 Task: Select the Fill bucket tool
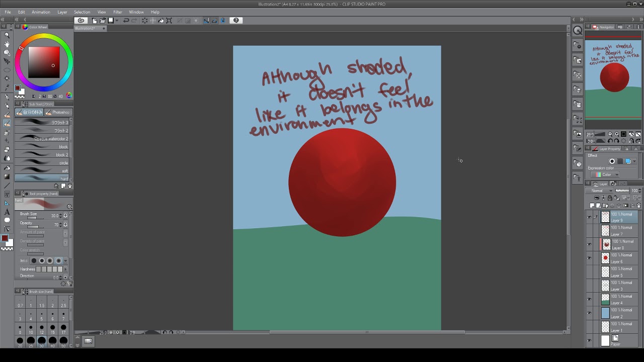(x=7, y=167)
